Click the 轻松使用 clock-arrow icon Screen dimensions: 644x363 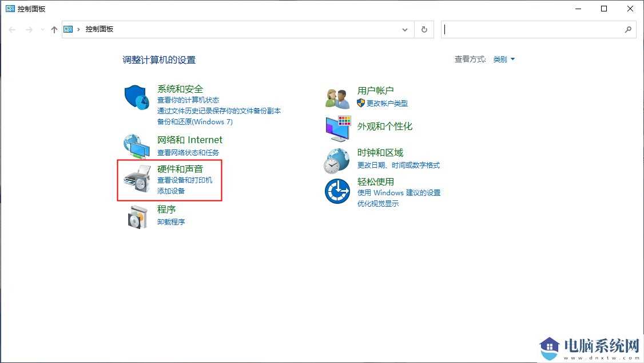337,191
